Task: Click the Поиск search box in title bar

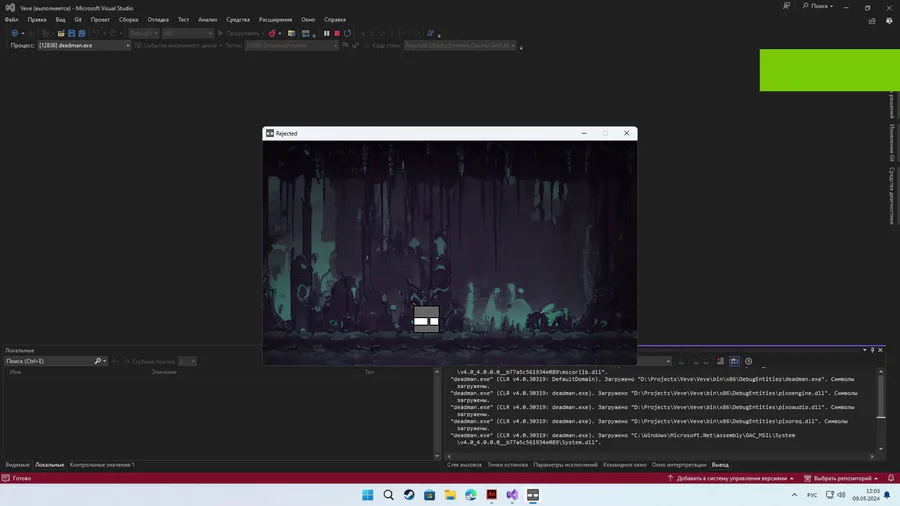Action: (818, 6)
